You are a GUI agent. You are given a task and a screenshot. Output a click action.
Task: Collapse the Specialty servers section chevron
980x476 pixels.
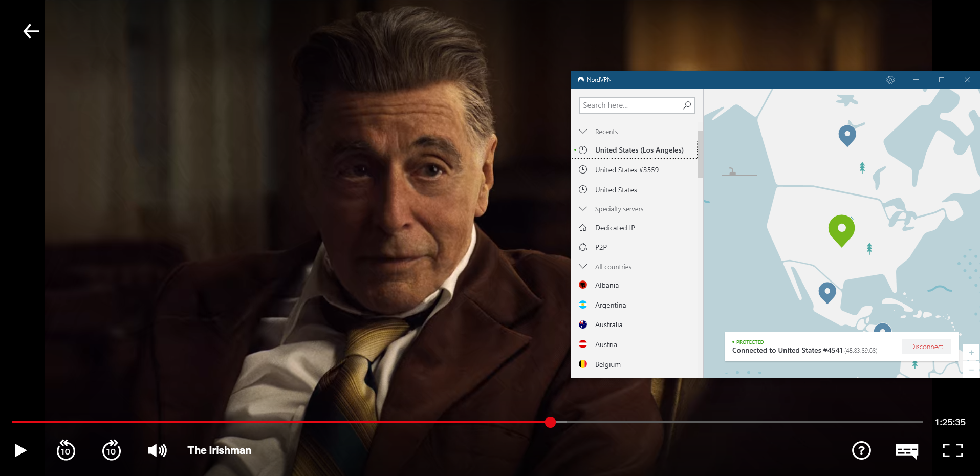coord(583,209)
